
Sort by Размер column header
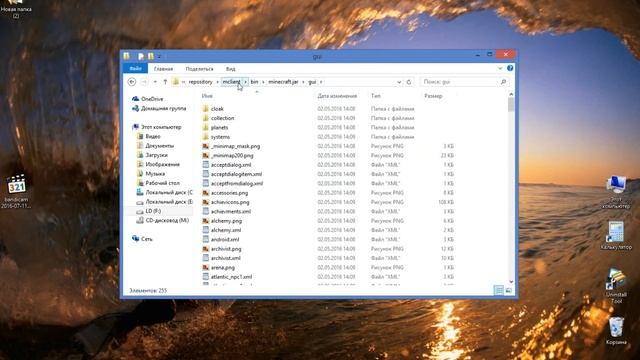(433, 96)
